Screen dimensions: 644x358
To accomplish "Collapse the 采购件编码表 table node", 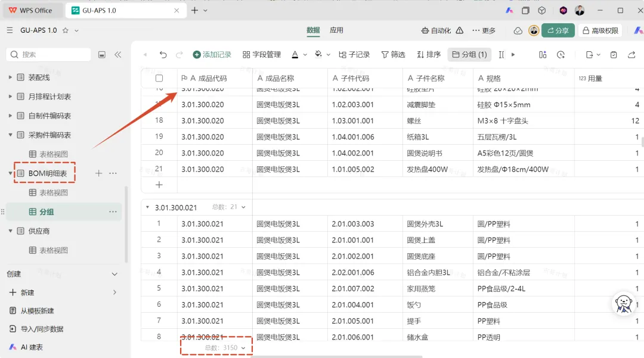I will click(x=10, y=135).
